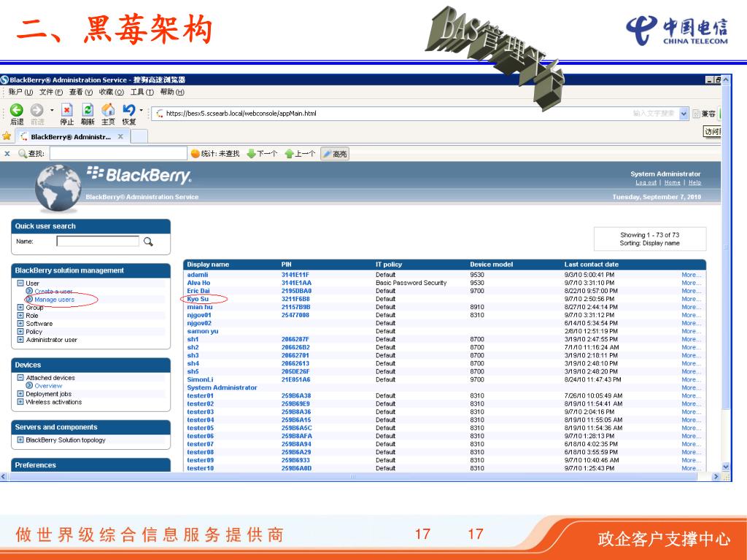Expand the Wireless activations node

[20, 402]
